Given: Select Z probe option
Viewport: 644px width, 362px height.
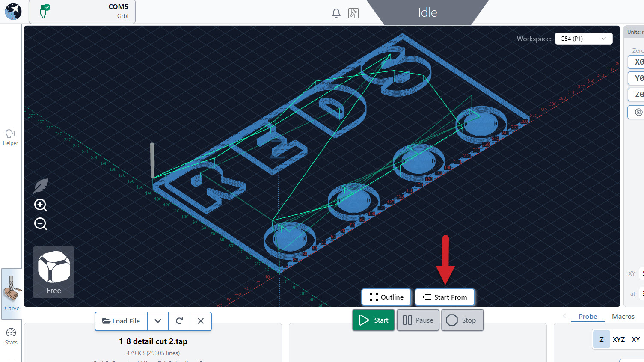Looking at the screenshot, I should pyautogui.click(x=602, y=339).
